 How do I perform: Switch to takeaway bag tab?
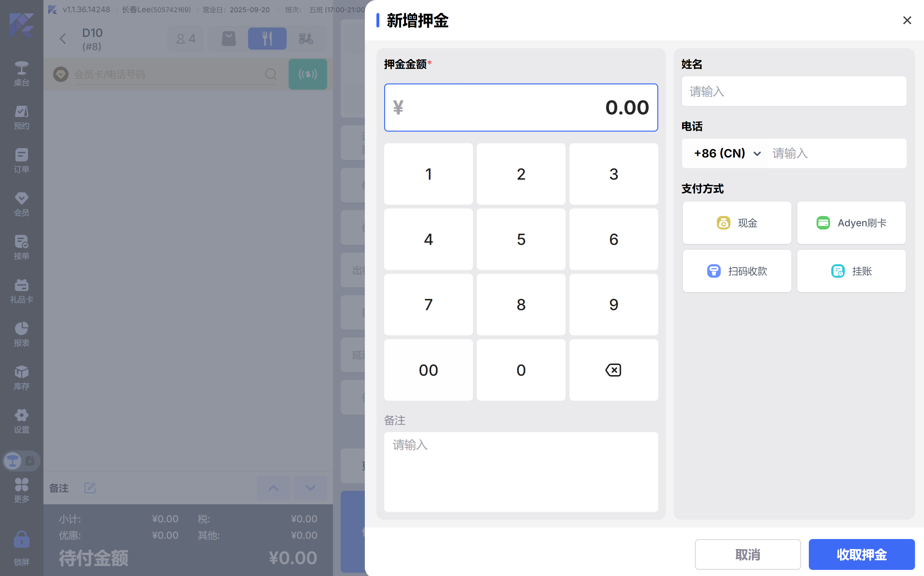click(229, 39)
